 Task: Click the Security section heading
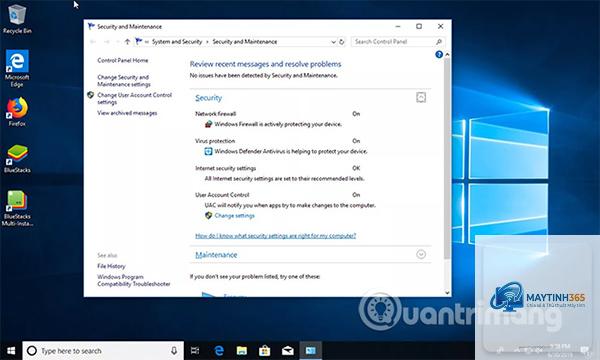point(208,98)
